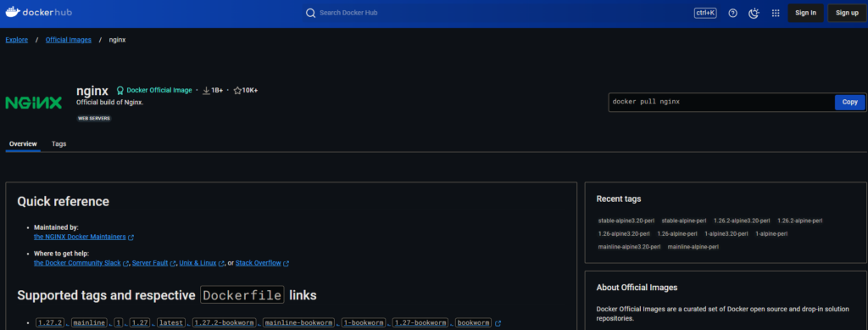Click the docker pull nginx text field
The image size is (868, 330).
click(x=721, y=103)
